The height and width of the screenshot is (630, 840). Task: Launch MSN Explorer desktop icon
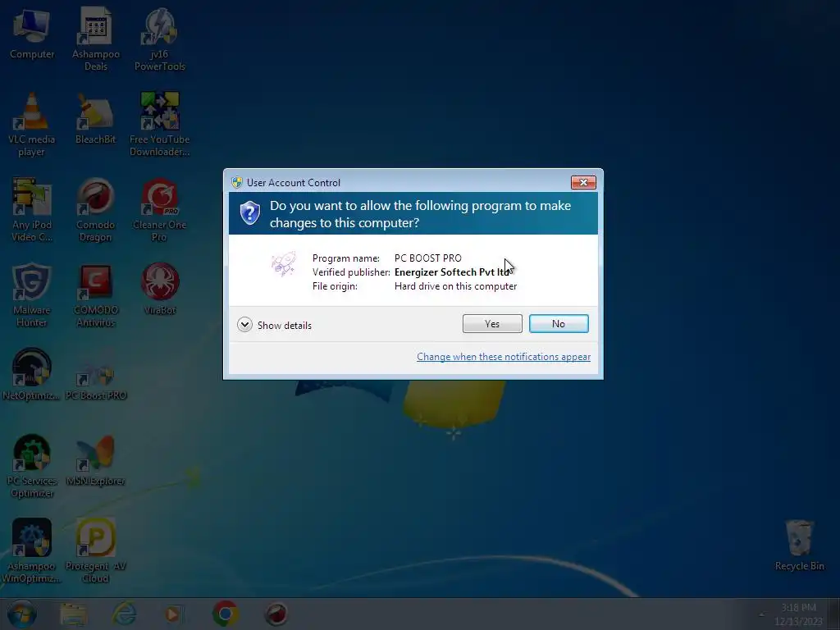coord(96,459)
